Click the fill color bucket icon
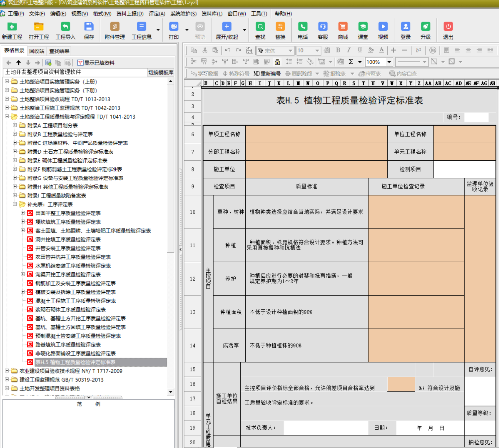Screen dimensions: 499x448 [x=371, y=50]
